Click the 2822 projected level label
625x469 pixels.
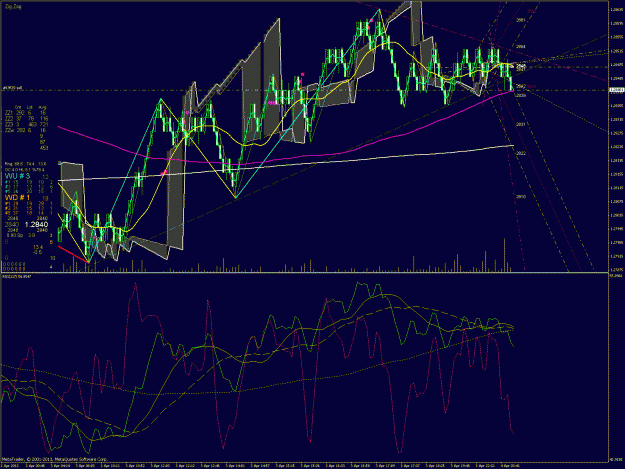pos(521,153)
